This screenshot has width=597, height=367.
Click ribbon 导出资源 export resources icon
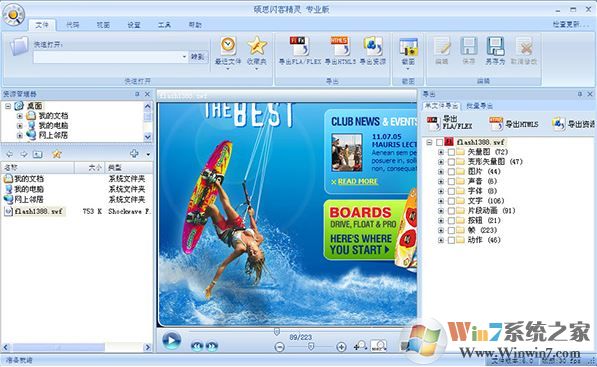coord(373,45)
